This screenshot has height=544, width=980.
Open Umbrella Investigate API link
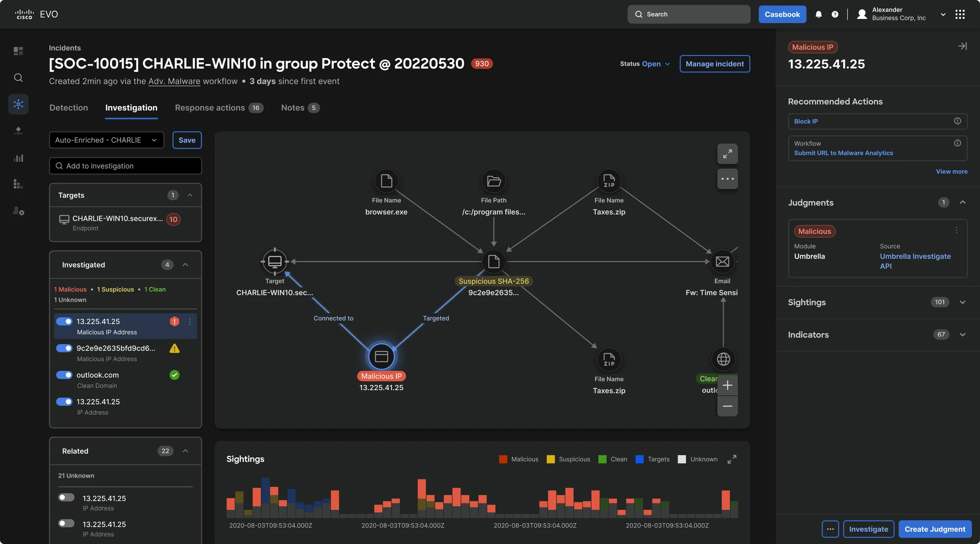(915, 261)
